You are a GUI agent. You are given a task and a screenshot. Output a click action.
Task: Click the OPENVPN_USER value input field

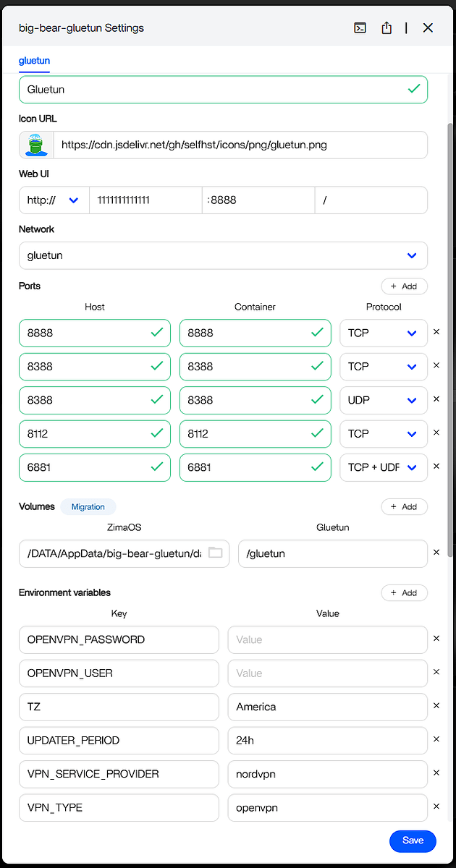pyautogui.click(x=327, y=673)
